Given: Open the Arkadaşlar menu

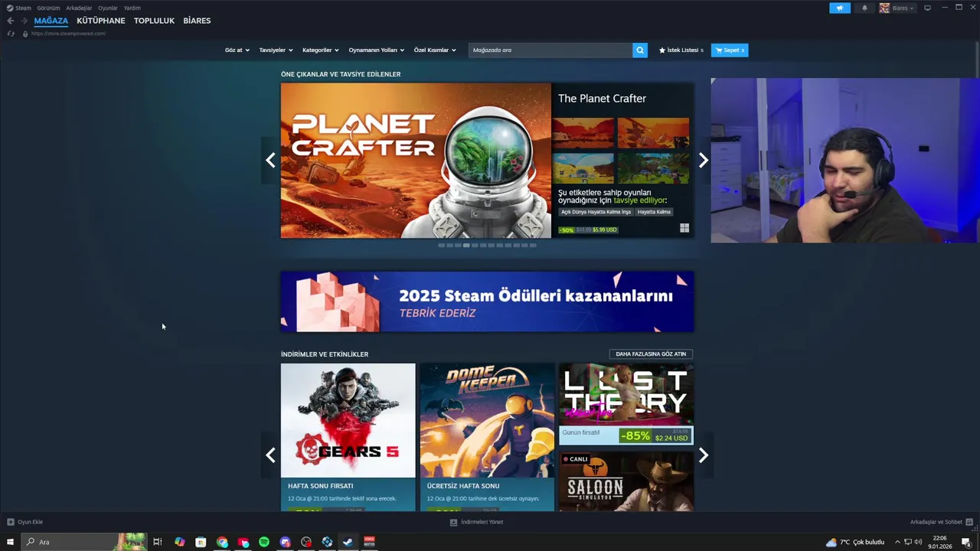Looking at the screenshot, I should click(79, 8).
